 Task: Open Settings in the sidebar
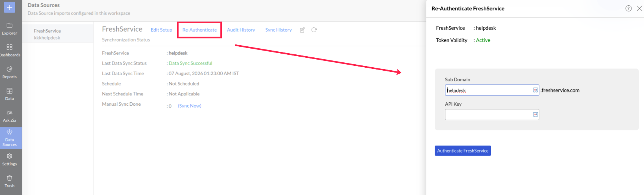click(9, 160)
